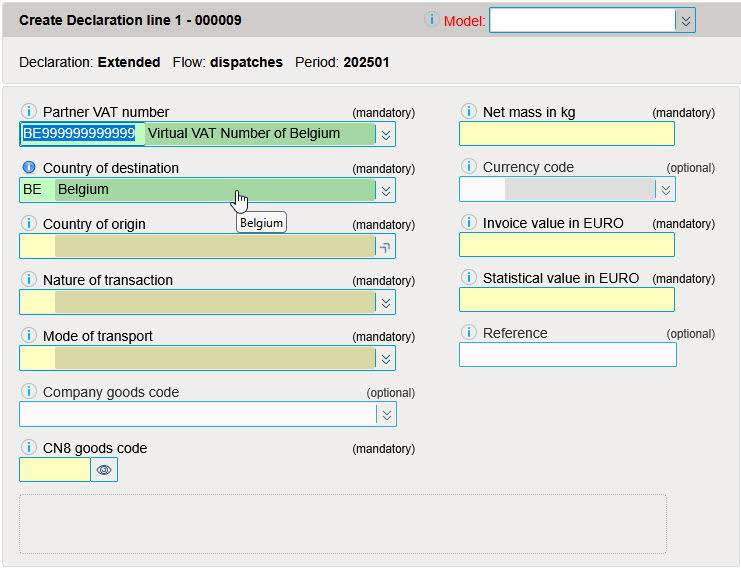Click info icon beside Mode of transport
Screen dimensions: 741x569
pos(28,336)
